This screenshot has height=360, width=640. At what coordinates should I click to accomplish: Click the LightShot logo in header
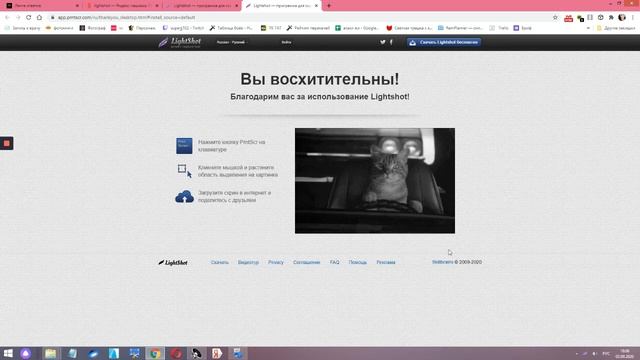point(180,42)
